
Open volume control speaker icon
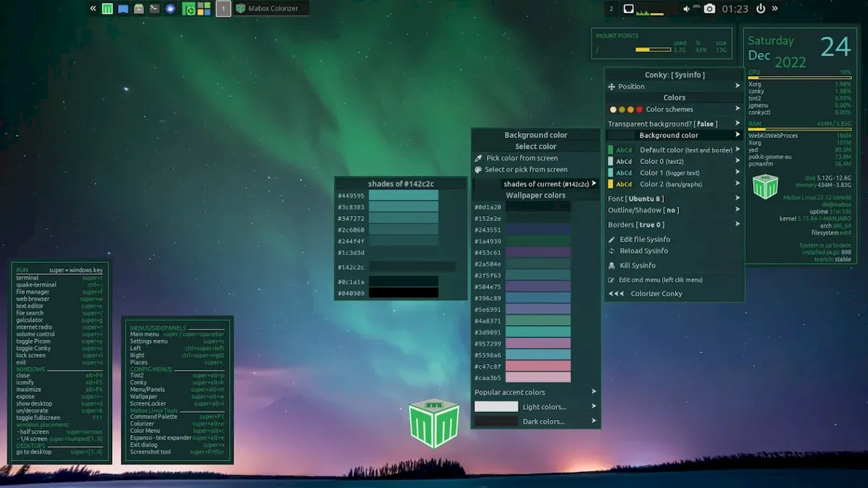(x=686, y=9)
